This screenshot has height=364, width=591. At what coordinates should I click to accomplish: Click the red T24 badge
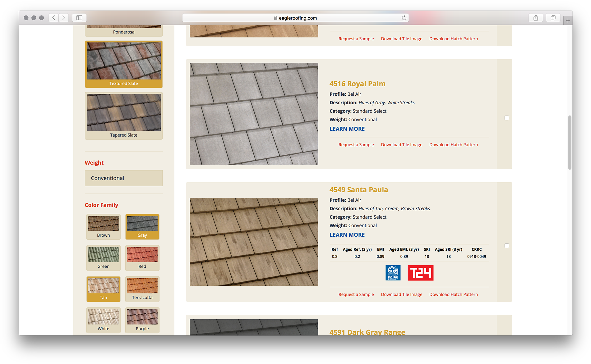[x=420, y=273]
